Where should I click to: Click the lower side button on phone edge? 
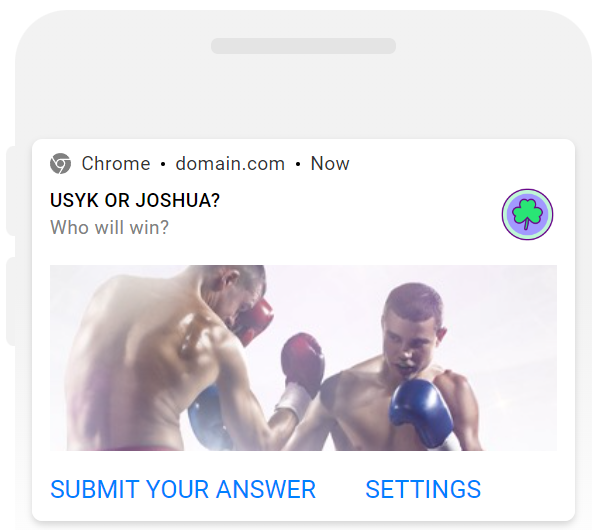pyautogui.click(x=10, y=301)
